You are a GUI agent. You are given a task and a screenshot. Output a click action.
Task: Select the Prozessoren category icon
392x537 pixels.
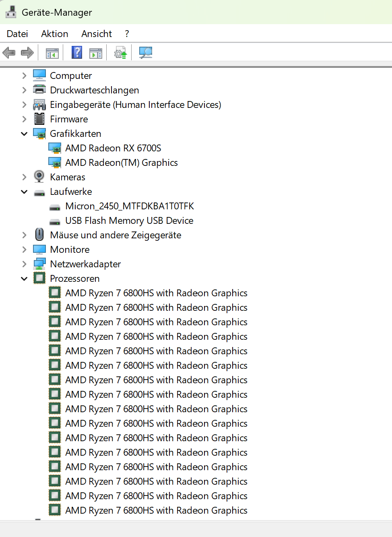39,278
